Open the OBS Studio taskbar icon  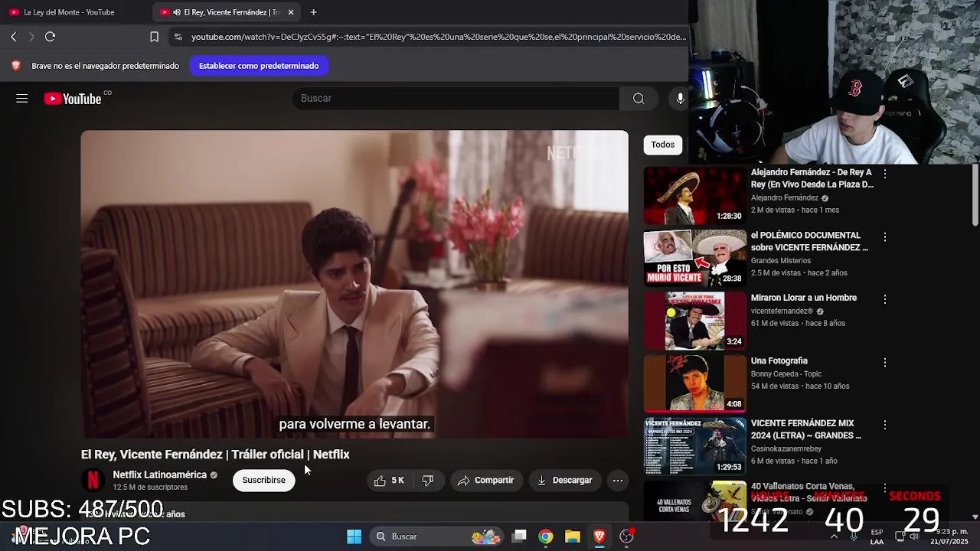(x=626, y=536)
